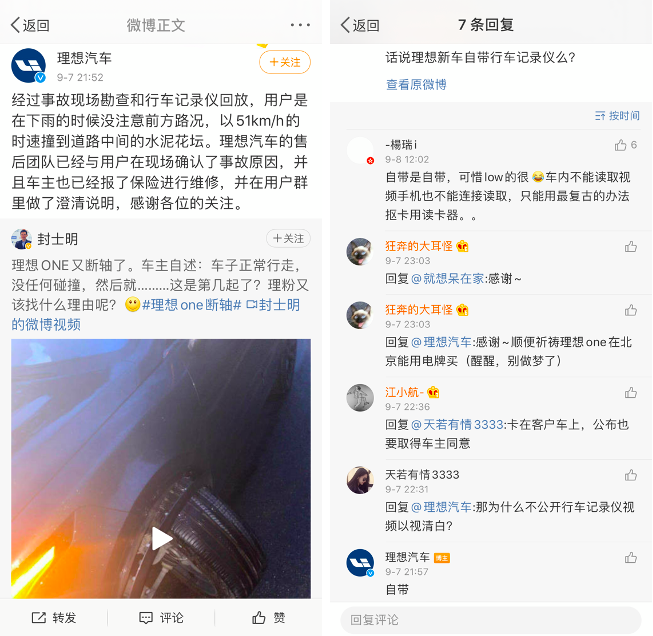This screenshot has height=636, width=653.
Task: Focus the 回复评论 input field
Action: click(x=491, y=620)
